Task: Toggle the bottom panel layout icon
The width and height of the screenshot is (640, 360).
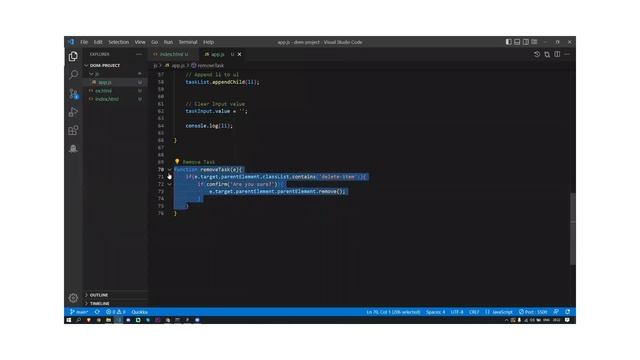Action: [x=517, y=42]
